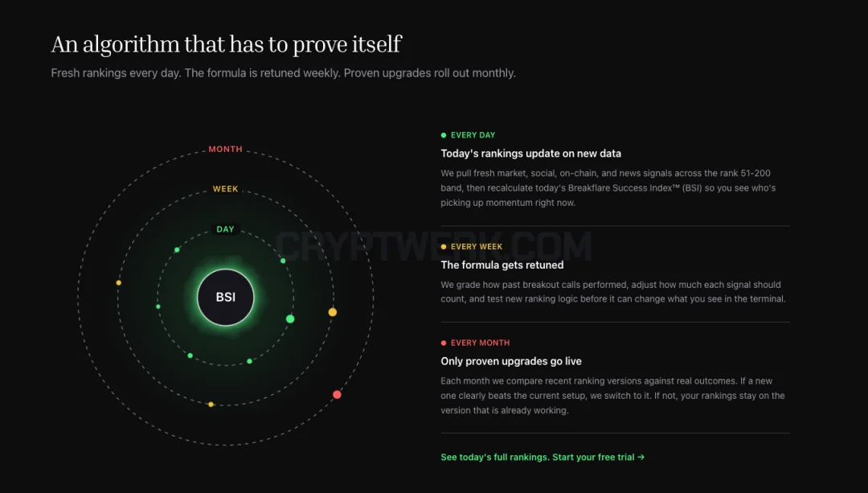Click the An algorithm that has to prove itself title
The width and height of the screenshot is (868, 493).
[227, 44]
